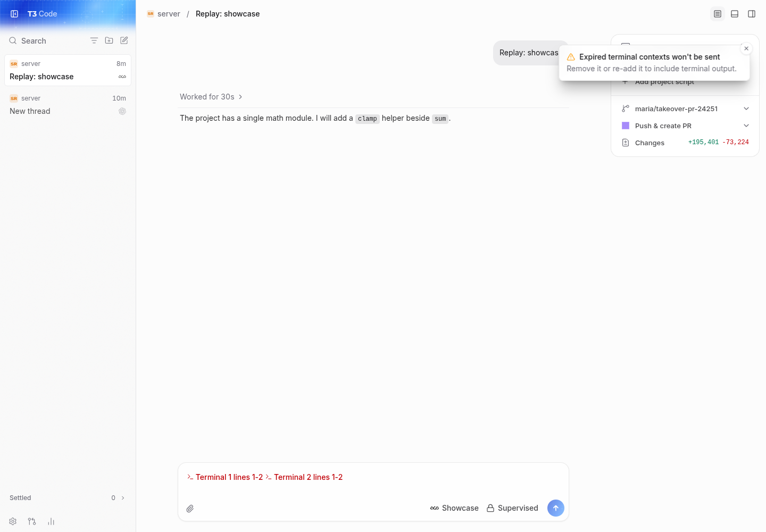The width and height of the screenshot is (766, 532).
Task: Click the Showcase provider icon on the Replay thread row
Action: [x=122, y=77]
